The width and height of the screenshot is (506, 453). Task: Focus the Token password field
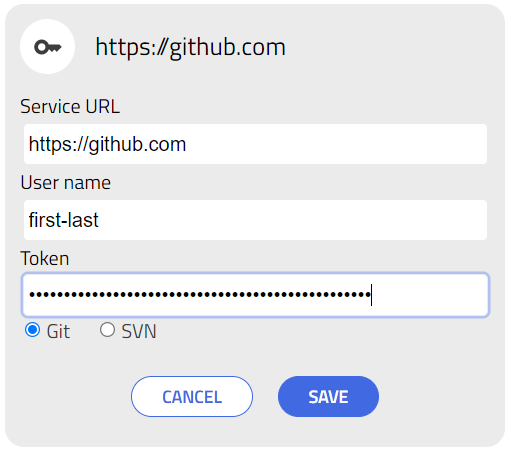255,295
